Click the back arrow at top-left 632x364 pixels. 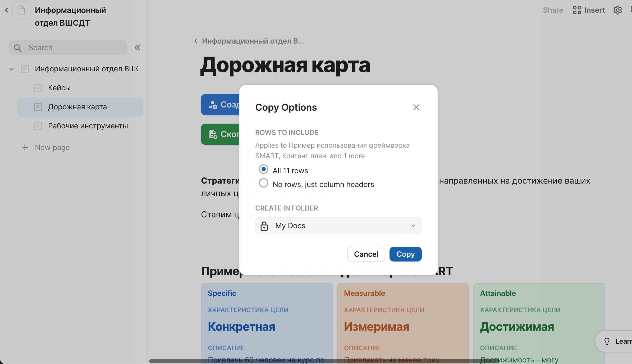[7, 10]
